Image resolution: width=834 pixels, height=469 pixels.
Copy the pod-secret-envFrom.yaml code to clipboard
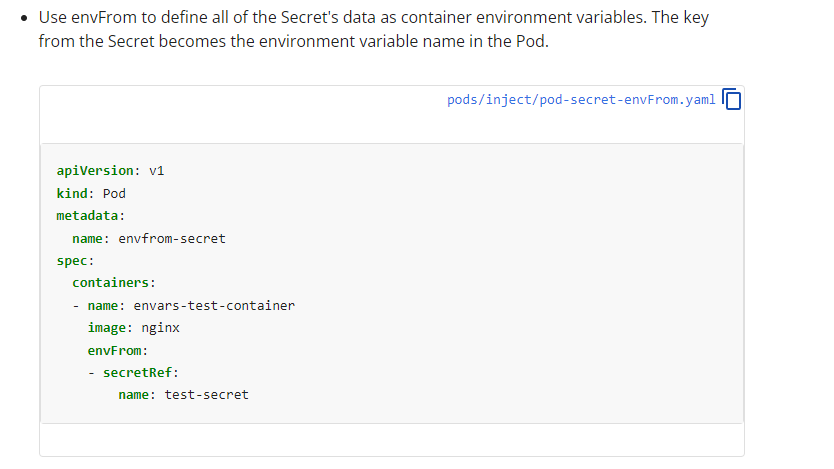(732, 100)
